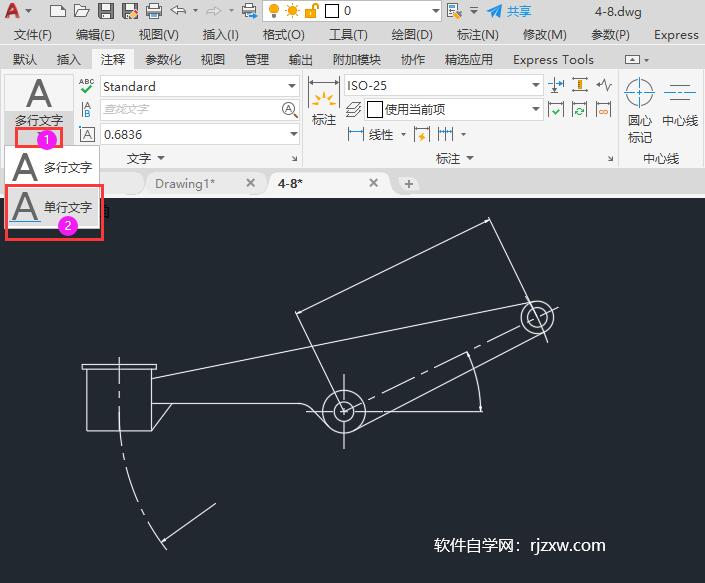Click the 圆心标记 center mark button
Screen dimensions: 705x583
click(639, 111)
